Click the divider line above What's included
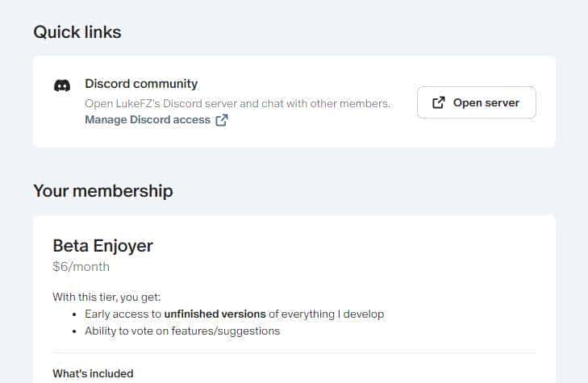Screen dimensions: 588x383 [x=294, y=353]
